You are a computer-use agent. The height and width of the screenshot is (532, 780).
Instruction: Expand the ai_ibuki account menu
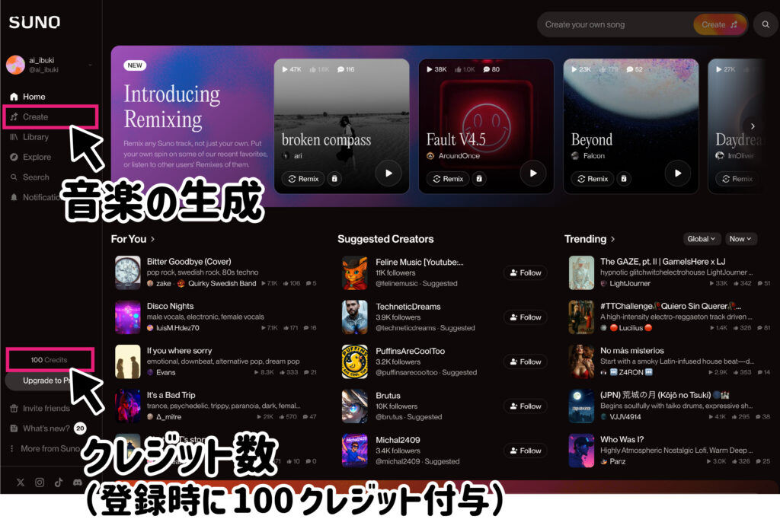pos(90,65)
